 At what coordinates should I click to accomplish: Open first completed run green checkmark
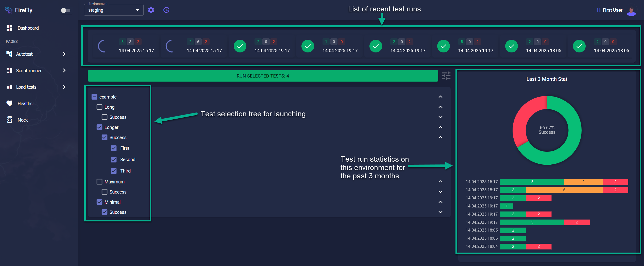coord(240,46)
